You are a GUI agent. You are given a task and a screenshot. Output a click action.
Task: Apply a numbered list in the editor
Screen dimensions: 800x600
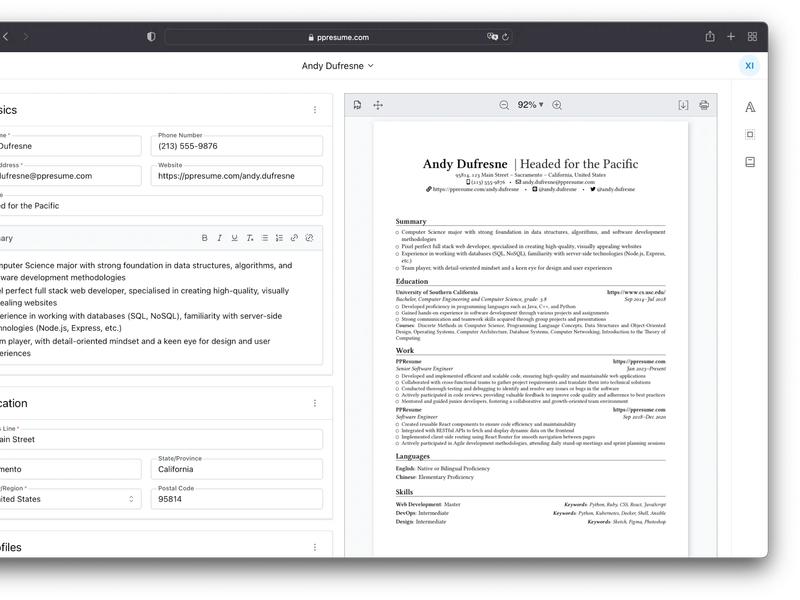[x=280, y=237]
